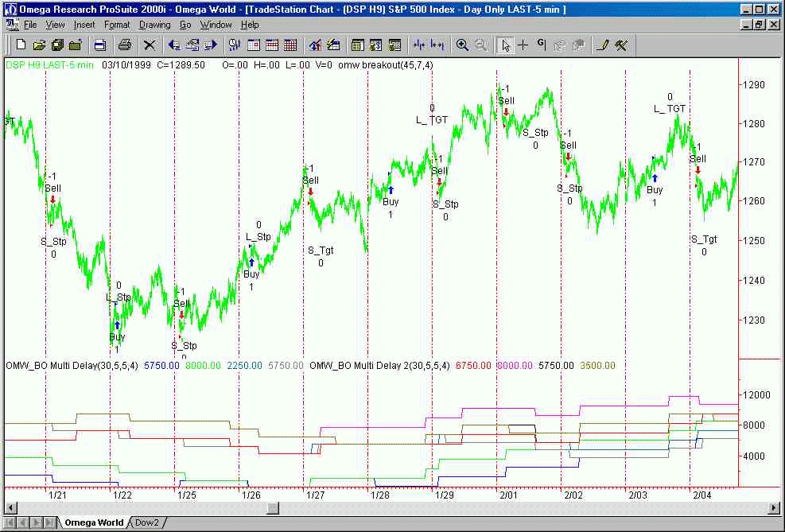Increase bar spacing with the toolbar icon
The height and width of the screenshot is (532, 785).
(437, 45)
